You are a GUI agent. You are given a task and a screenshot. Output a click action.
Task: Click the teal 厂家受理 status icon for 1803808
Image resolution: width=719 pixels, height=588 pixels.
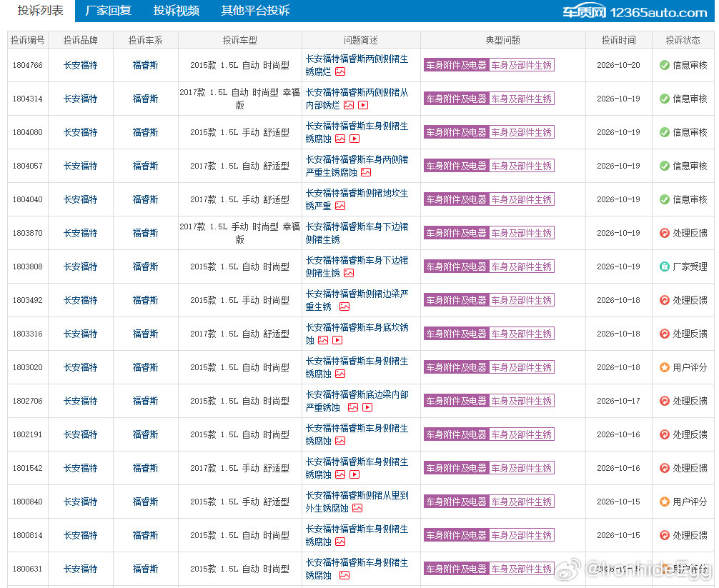pos(665,266)
